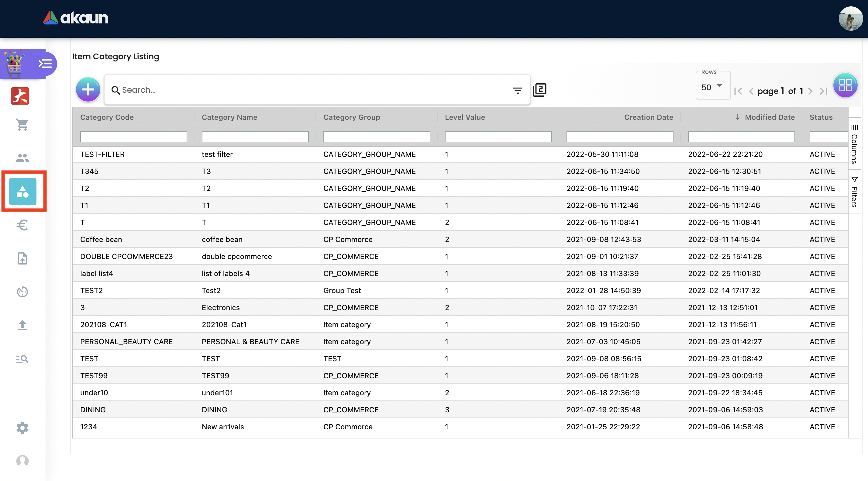Screen dimensions: 868x481
Task: Select the TEST-FILTER category row
Action: [x=102, y=154]
